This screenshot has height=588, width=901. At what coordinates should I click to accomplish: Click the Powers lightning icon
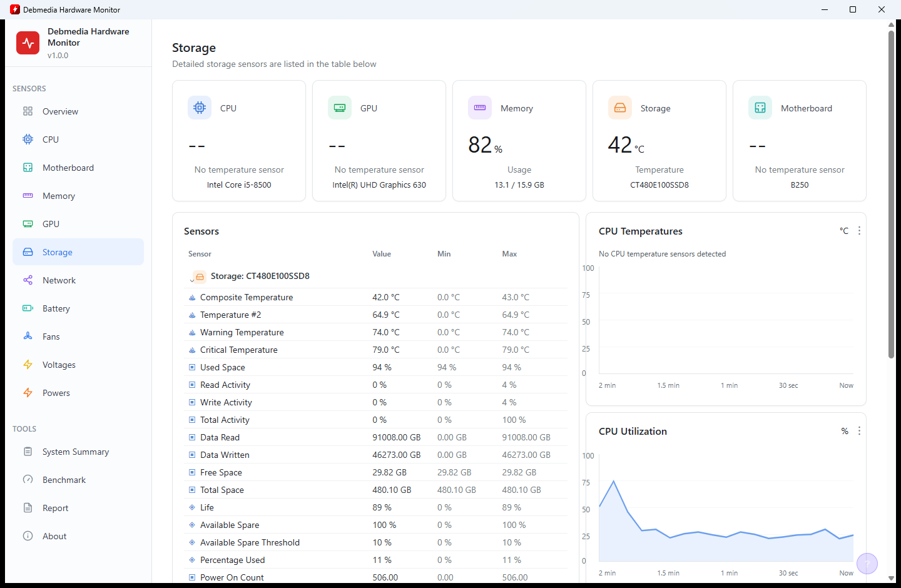coord(28,393)
